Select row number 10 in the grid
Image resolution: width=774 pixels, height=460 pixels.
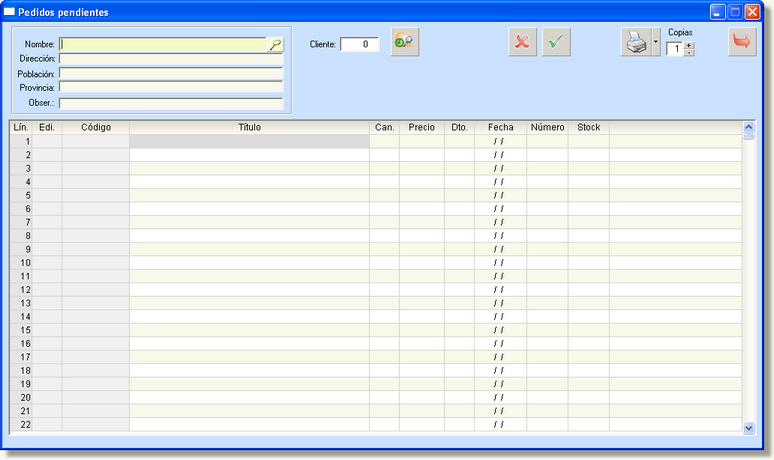21,263
